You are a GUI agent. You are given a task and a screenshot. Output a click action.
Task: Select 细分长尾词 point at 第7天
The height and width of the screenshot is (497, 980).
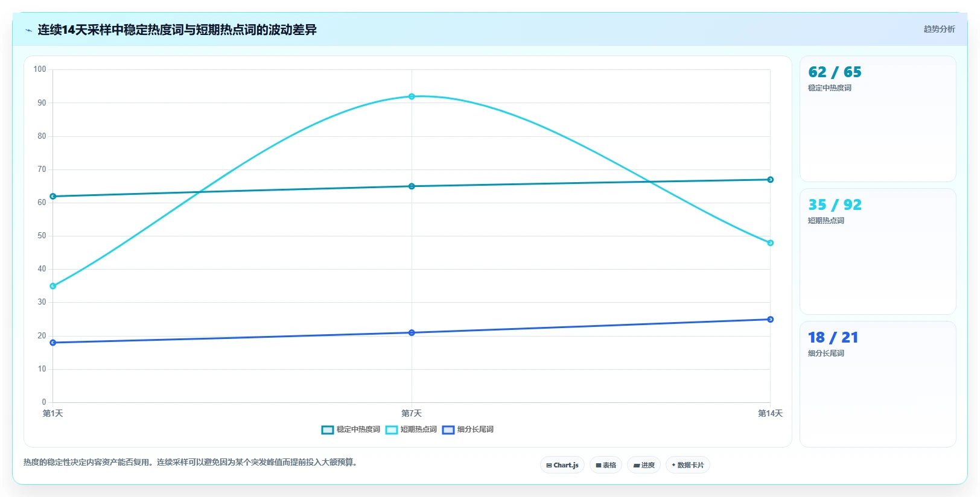(412, 333)
